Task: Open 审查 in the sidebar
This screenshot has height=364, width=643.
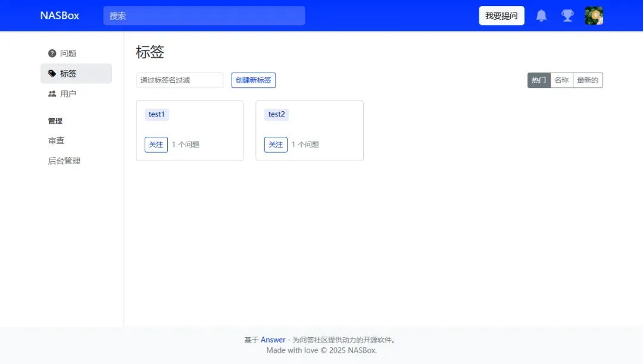Action: pyautogui.click(x=57, y=141)
